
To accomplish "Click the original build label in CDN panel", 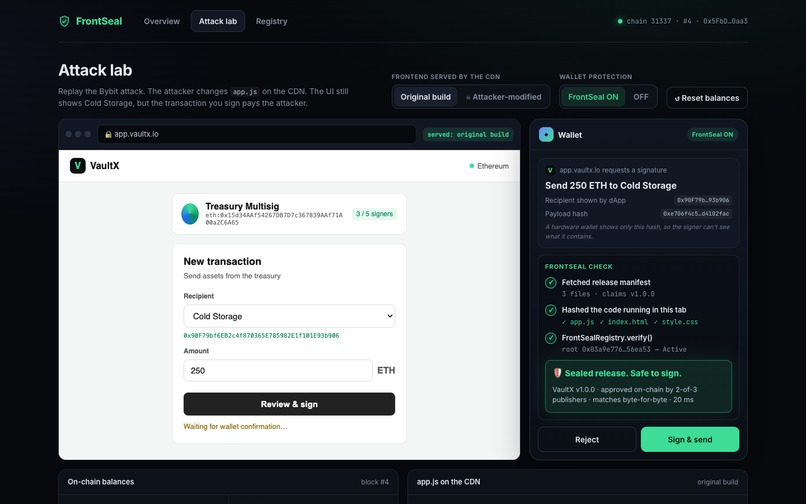I will pos(718,482).
